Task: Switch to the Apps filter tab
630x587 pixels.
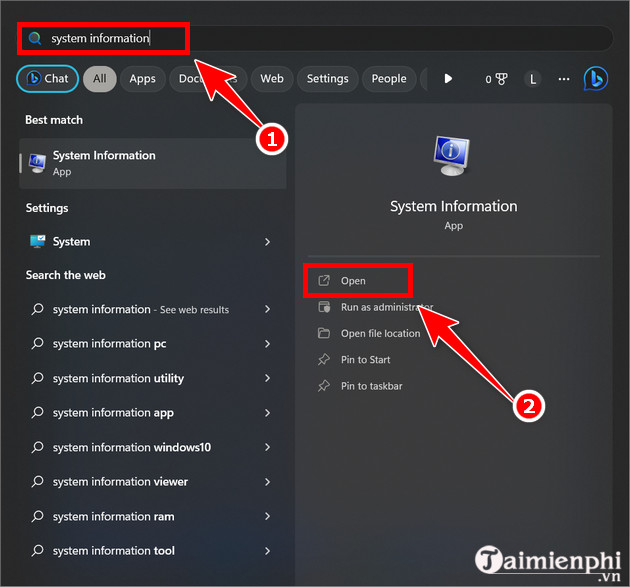Action: tap(143, 79)
